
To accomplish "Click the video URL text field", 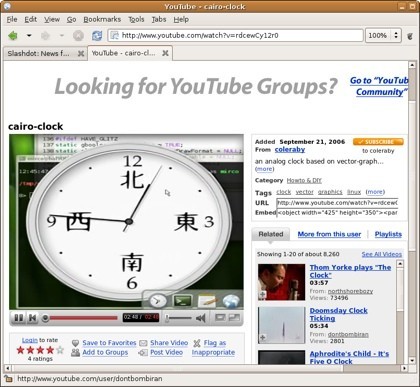I will [337, 203].
